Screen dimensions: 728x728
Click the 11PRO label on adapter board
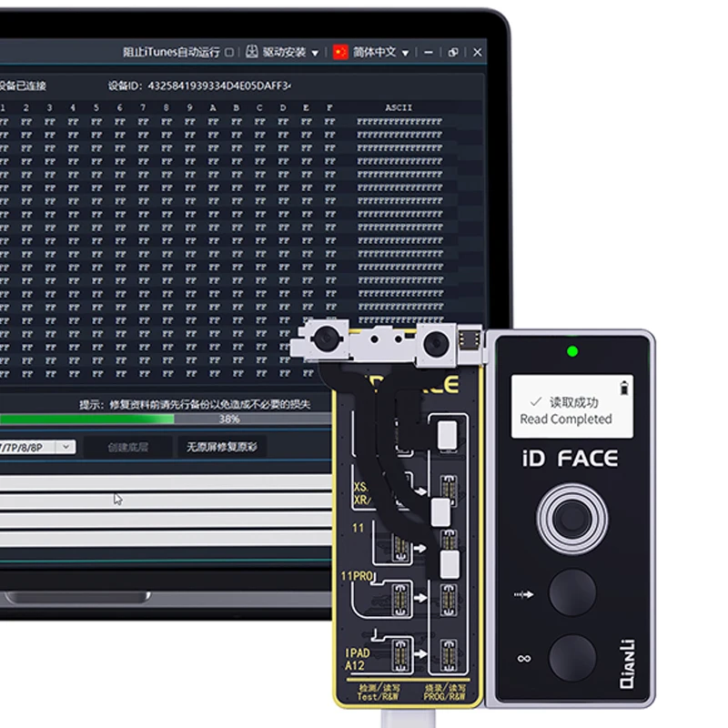tap(357, 576)
